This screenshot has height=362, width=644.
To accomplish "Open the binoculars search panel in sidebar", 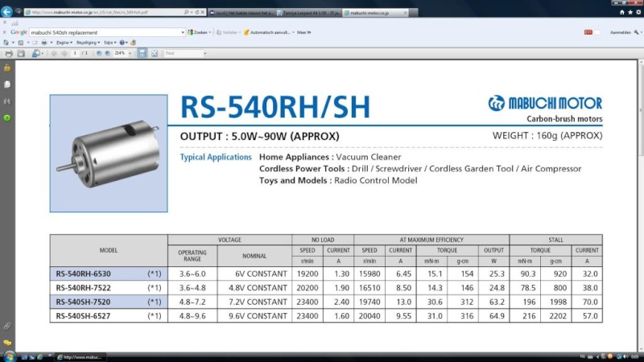I will click(x=7, y=101).
